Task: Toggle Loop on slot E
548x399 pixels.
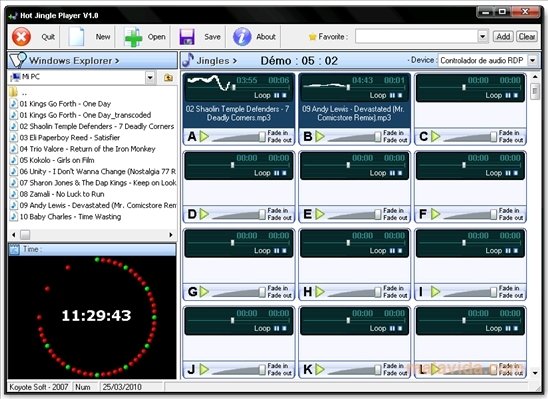Action: (x=378, y=173)
